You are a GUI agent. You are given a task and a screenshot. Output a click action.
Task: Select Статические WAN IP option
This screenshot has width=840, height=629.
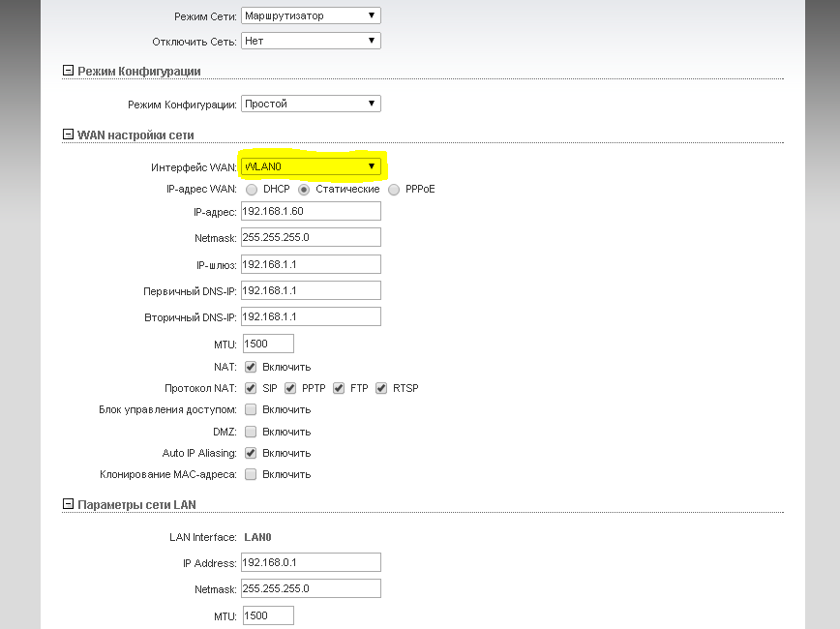pyautogui.click(x=304, y=190)
